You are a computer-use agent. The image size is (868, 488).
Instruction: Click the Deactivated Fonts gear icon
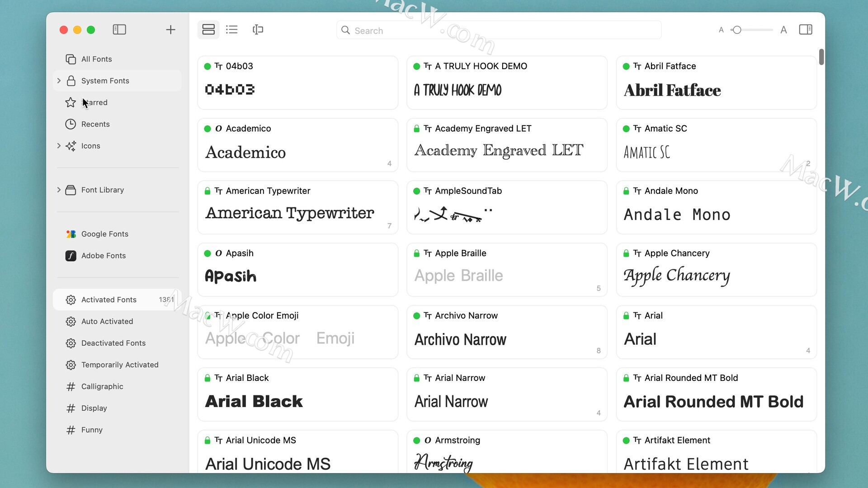pos(71,343)
